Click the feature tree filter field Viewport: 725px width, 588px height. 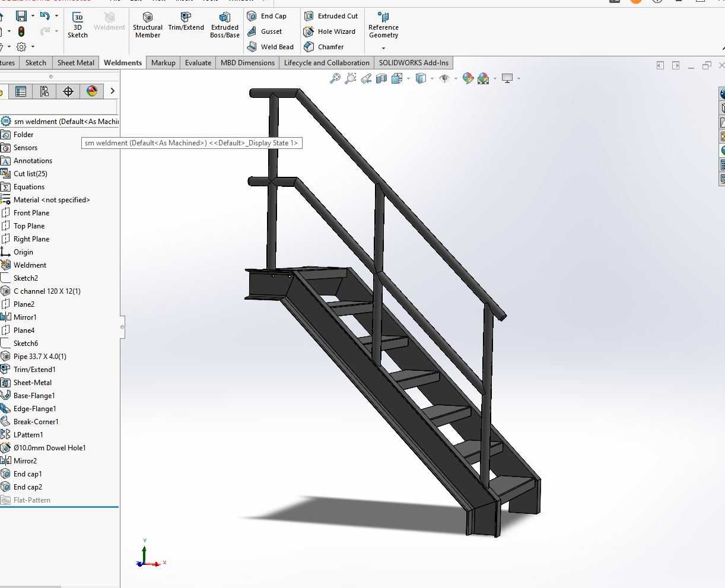pyautogui.click(x=59, y=107)
